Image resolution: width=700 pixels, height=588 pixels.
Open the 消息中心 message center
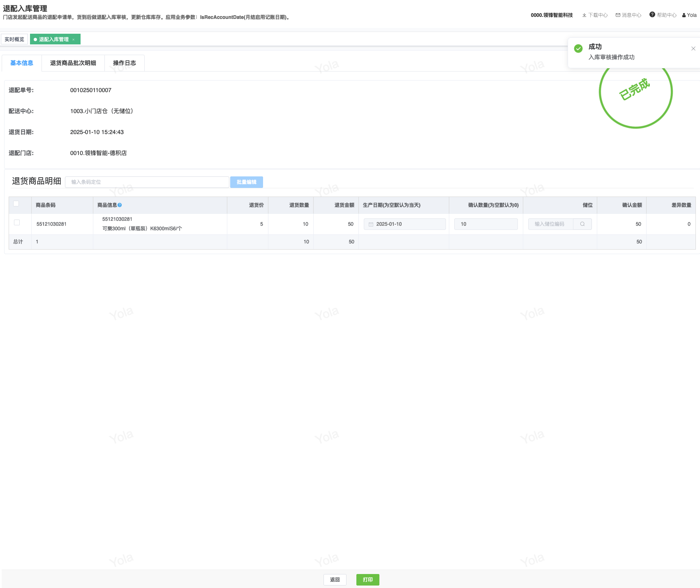point(628,15)
